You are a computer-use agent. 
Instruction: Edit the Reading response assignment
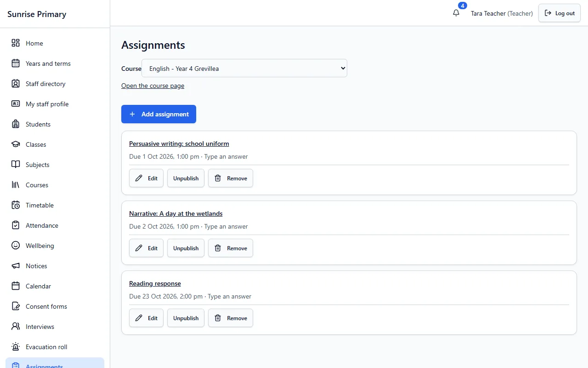[146, 318]
